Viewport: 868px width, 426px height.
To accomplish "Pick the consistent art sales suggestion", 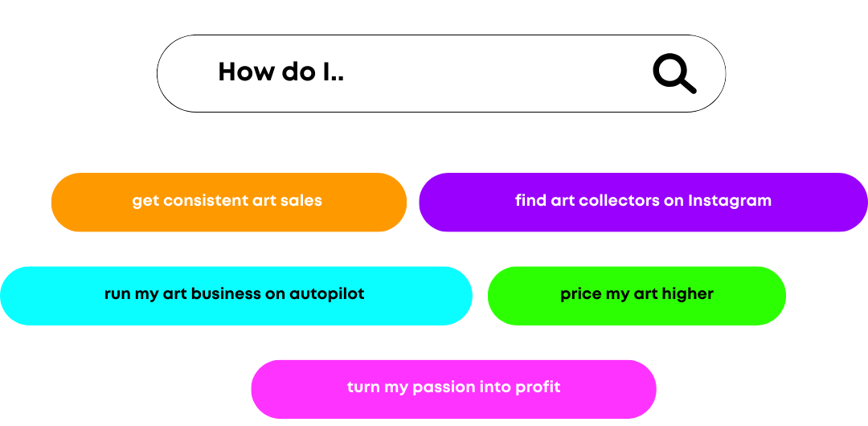I will [228, 202].
